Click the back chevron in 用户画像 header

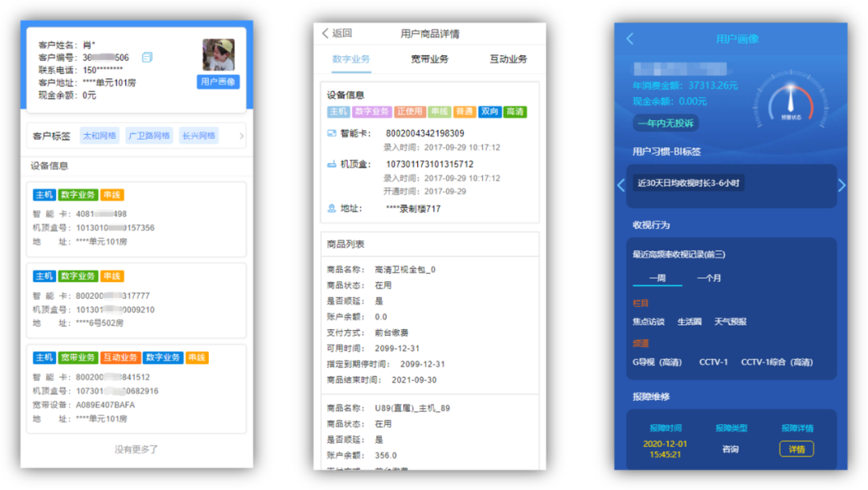tap(629, 39)
